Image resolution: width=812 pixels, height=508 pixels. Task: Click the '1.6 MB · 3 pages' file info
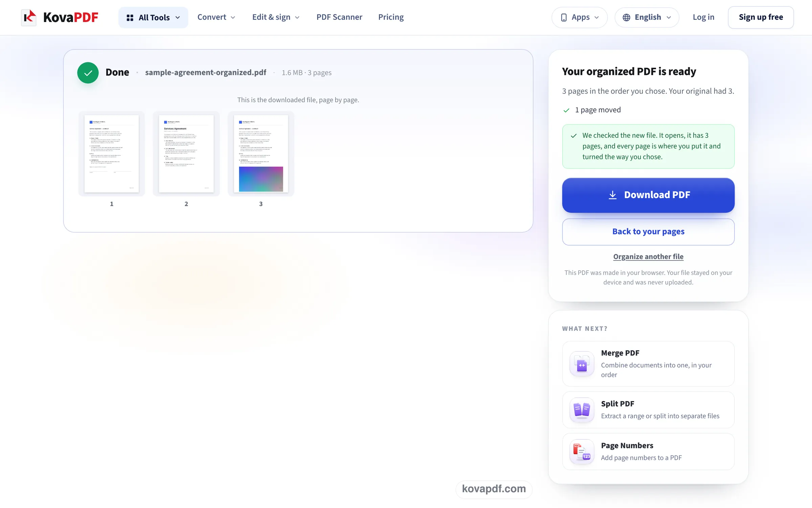pos(307,73)
